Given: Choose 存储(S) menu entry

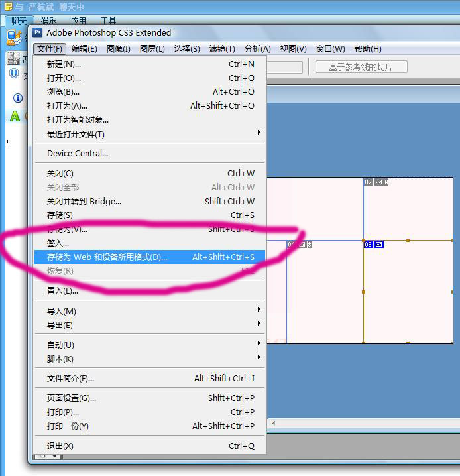Looking at the screenshot, I should tap(150, 215).
